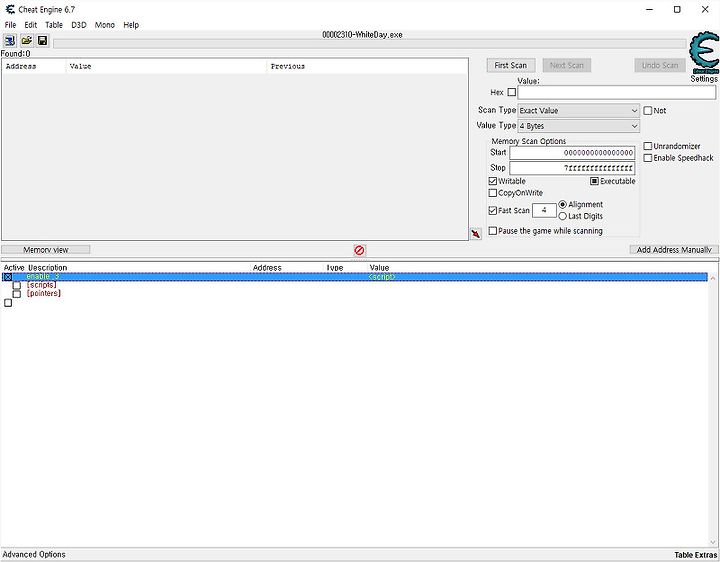The image size is (720, 562).
Task: Open the D3D menu
Action: 79,25
